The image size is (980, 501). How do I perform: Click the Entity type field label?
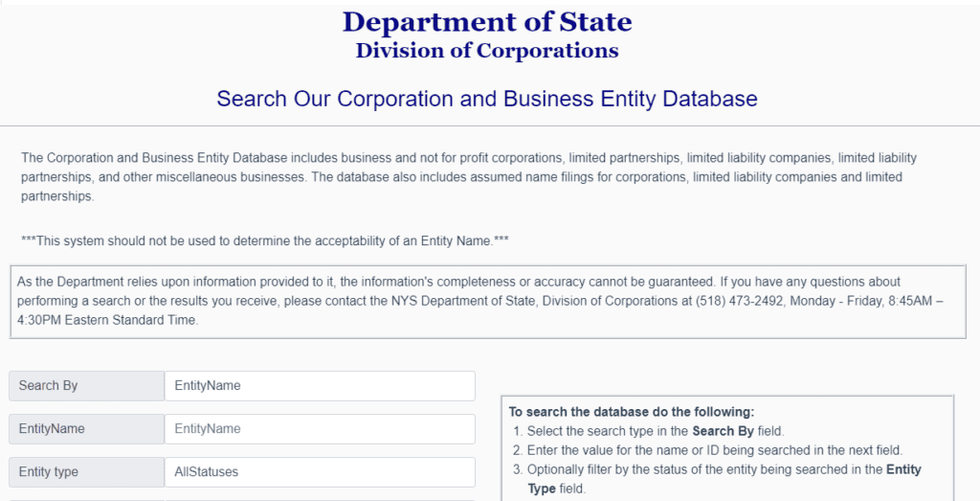(x=86, y=472)
